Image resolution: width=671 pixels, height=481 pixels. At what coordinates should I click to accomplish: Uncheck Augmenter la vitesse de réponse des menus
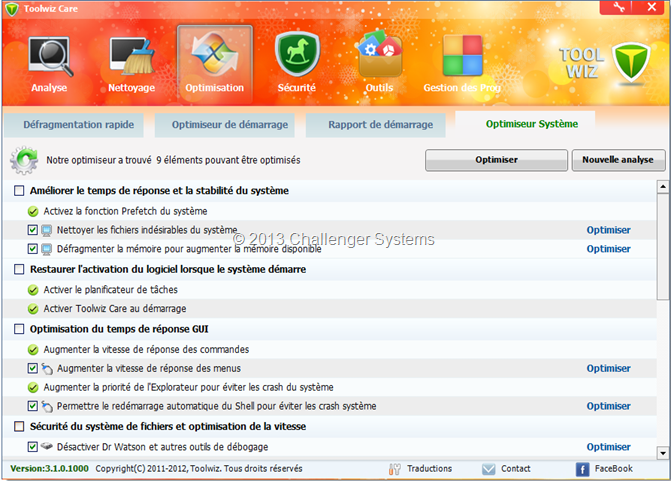point(33,368)
